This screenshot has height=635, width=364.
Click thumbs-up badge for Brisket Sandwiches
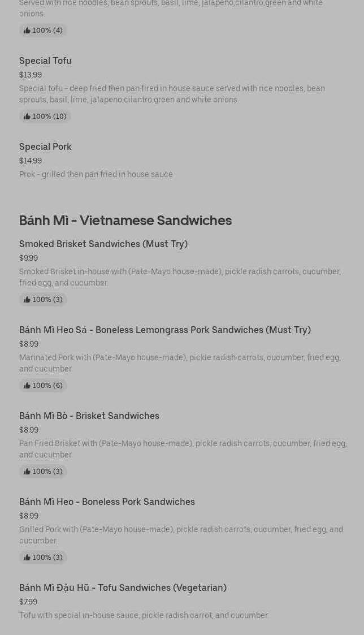click(x=43, y=472)
